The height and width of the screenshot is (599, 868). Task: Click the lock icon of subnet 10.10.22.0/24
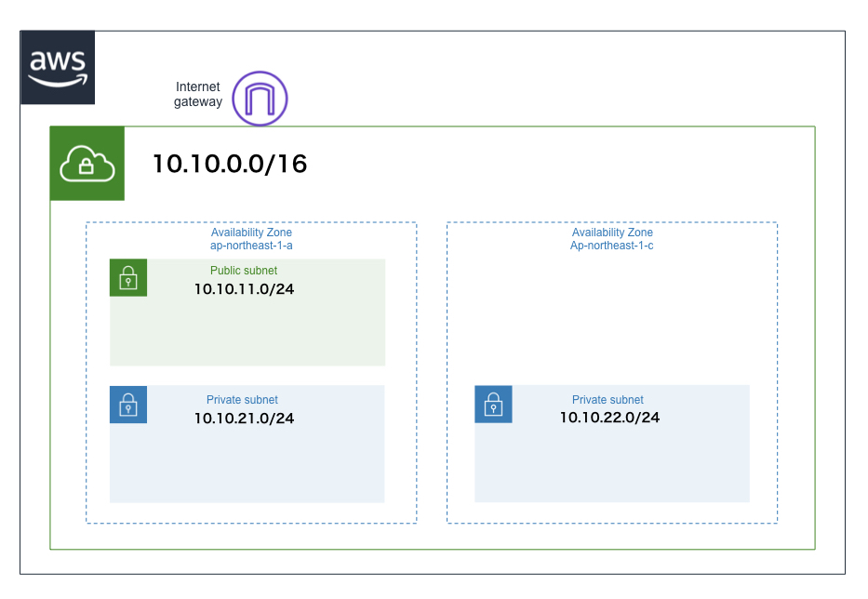pyautogui.click(x=493, y=404)
